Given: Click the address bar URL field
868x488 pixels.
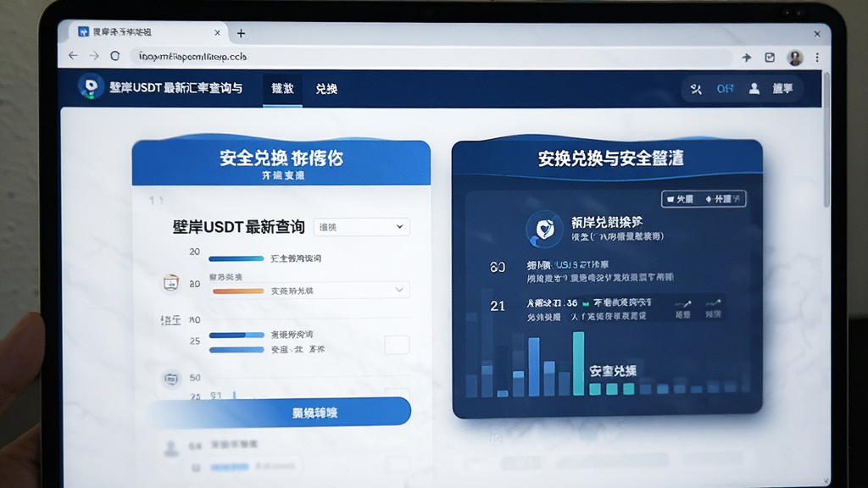Looking at the screenshot, I should click(431, 57).
